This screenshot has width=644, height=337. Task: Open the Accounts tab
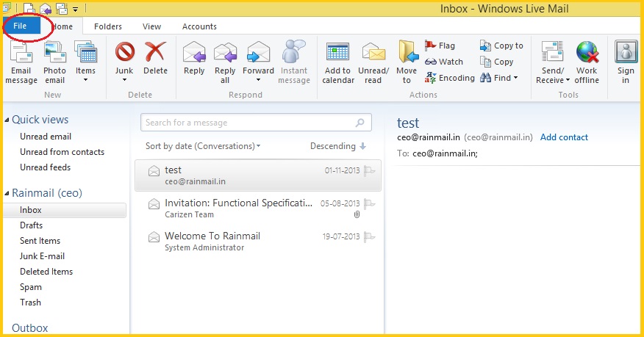click(199, 26)
